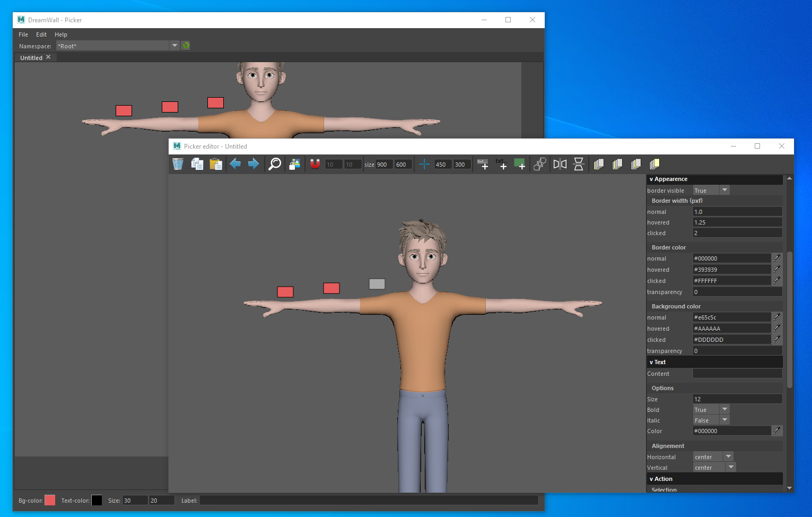
Task: Open the zoom/search tool
Action: [x=275, y=164]
